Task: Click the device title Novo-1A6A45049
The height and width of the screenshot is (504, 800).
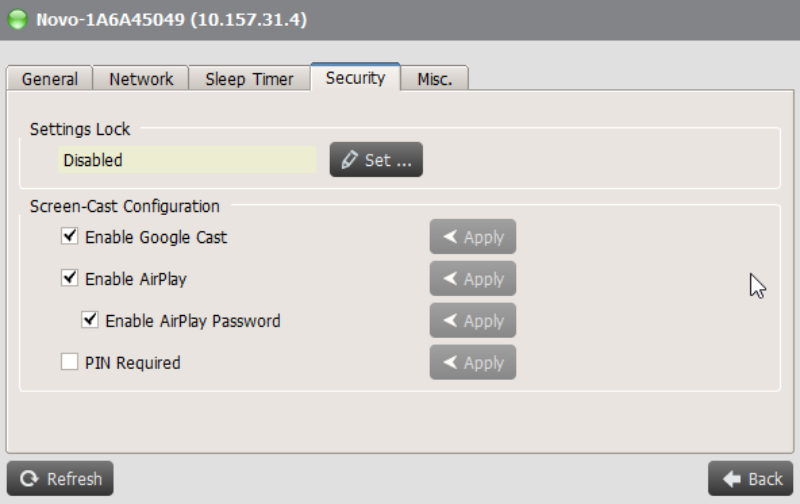Action: click(x=110, y=20)
